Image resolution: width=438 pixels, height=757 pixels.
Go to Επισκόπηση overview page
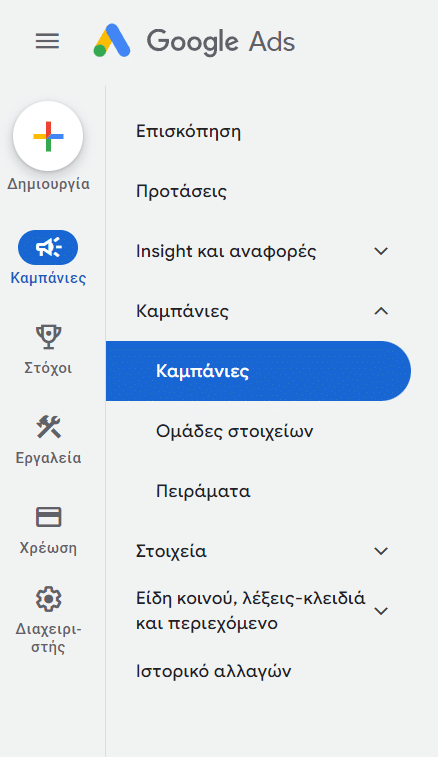[188, 131]
